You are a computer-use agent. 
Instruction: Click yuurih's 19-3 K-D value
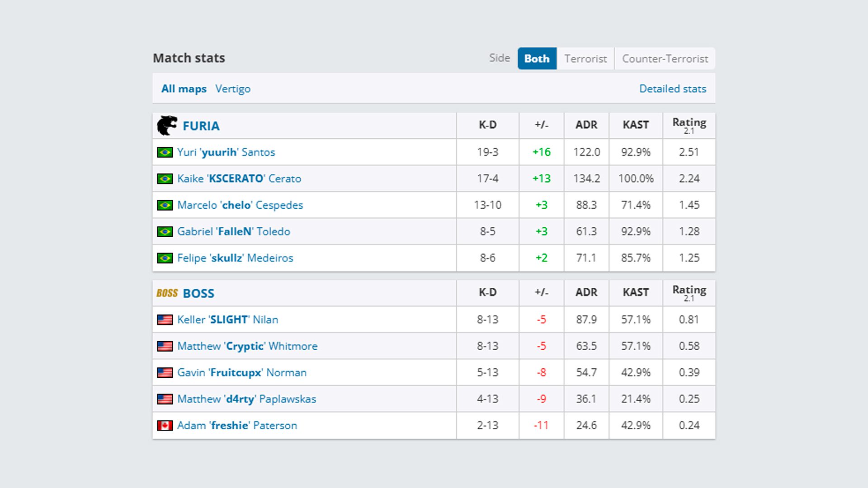point(488,152)
